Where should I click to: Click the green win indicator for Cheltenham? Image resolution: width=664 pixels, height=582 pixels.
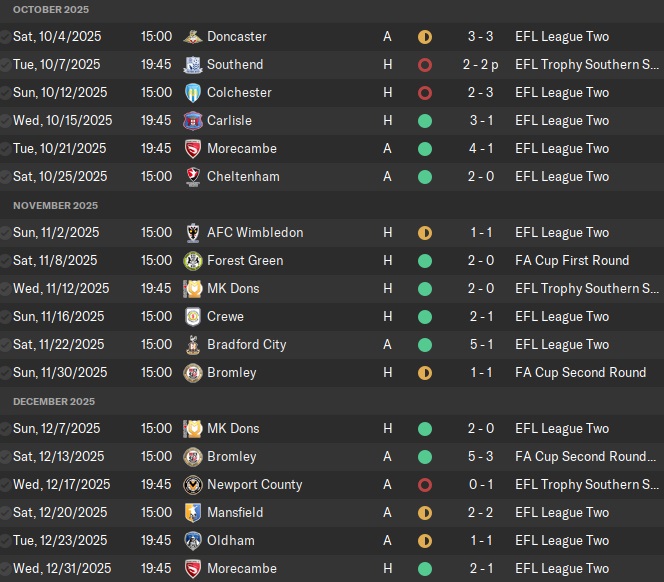tap(425, 177)
